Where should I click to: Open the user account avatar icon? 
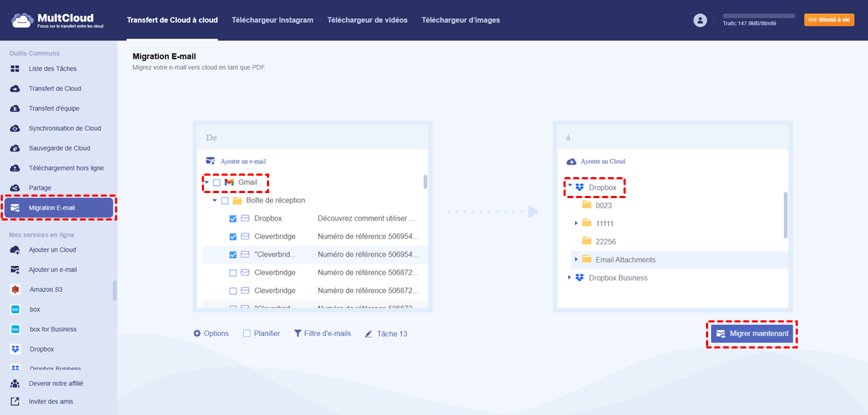pos(699,20)
